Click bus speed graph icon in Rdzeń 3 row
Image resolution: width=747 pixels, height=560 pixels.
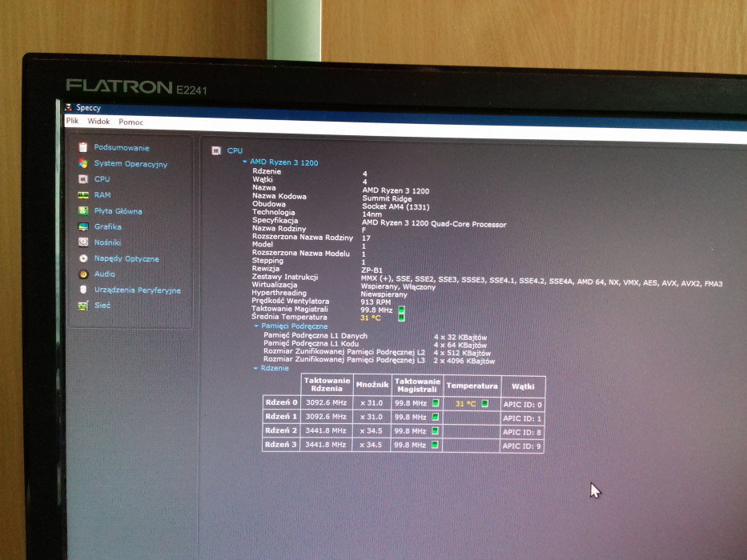435,445
